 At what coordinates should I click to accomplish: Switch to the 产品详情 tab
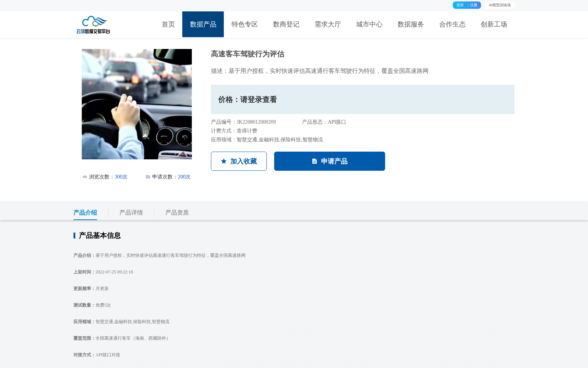pyautogui.click(x=131, y=213)
